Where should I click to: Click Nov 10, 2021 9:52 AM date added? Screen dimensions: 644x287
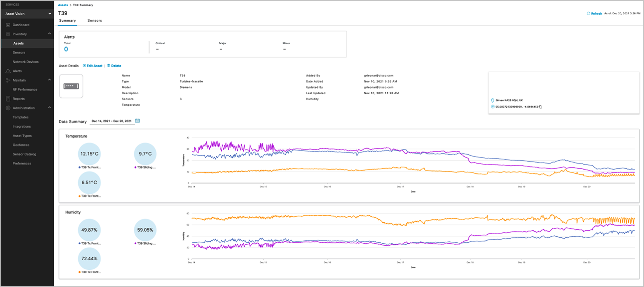coord(380,82)
